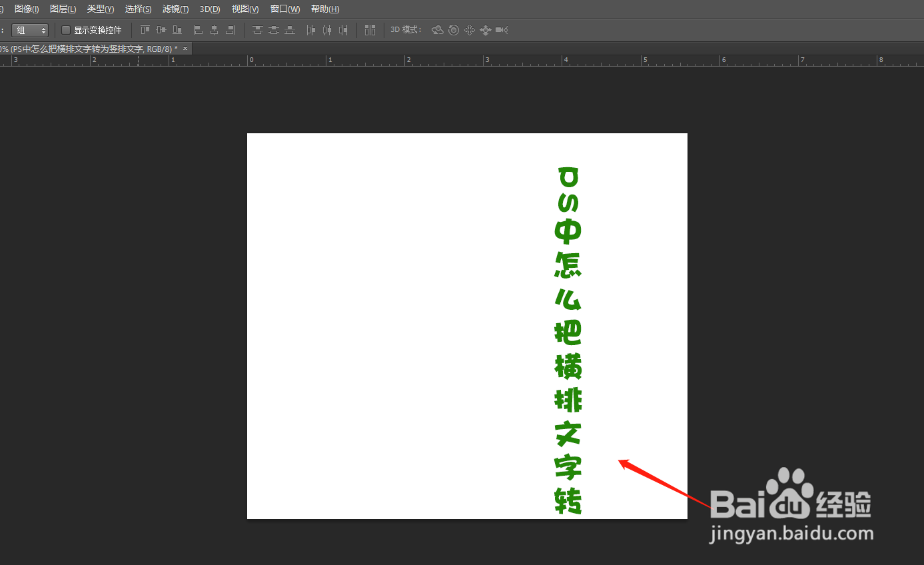Select the open document tab
The width and height of the screenshot is (924, 565).
coord(93,48)
